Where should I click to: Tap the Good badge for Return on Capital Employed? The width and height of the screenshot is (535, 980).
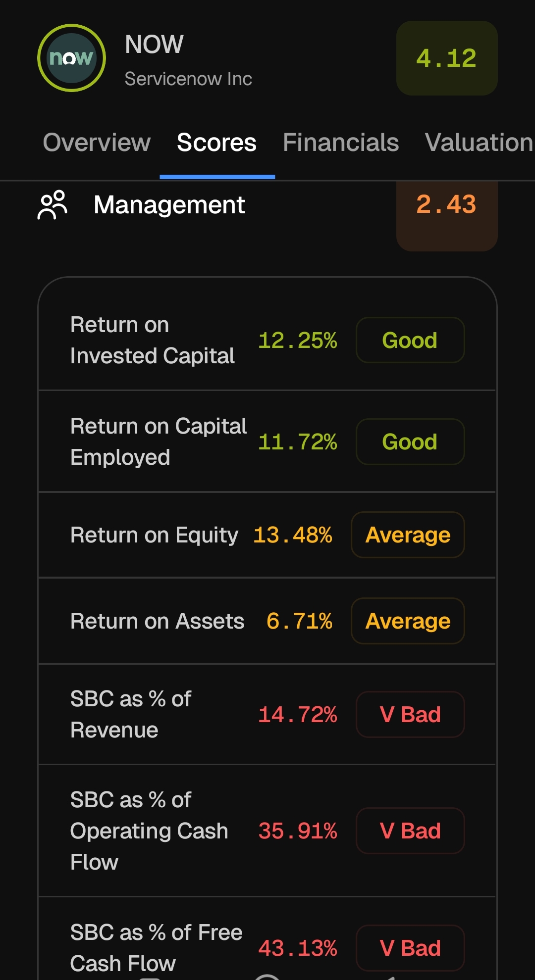point(410,441)
